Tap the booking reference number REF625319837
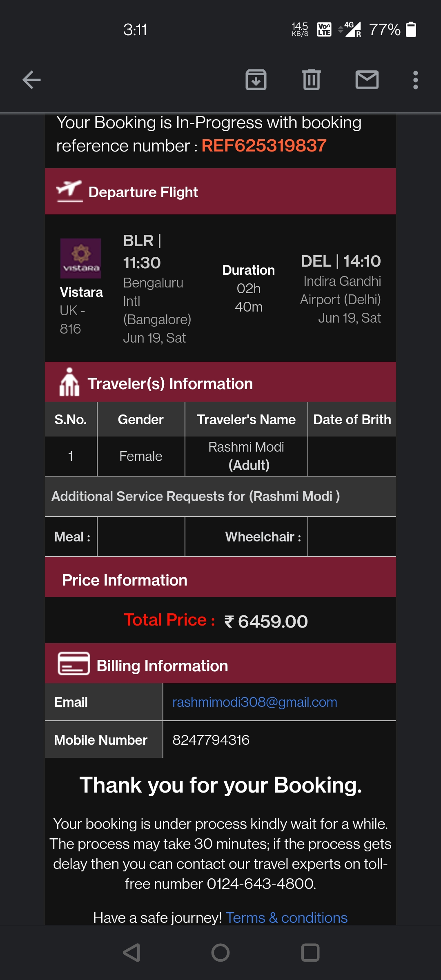Screen dimensions: 441x980 click(264, 146)
